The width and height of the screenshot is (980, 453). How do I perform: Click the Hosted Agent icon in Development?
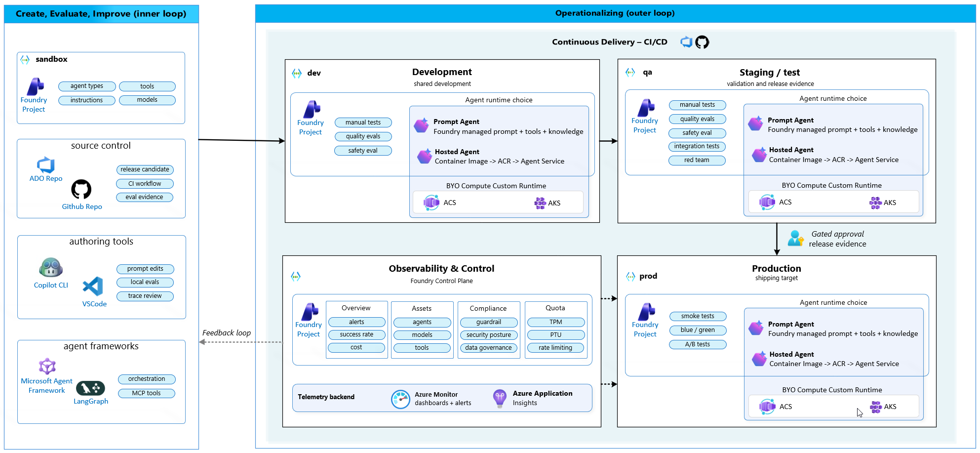425,156
